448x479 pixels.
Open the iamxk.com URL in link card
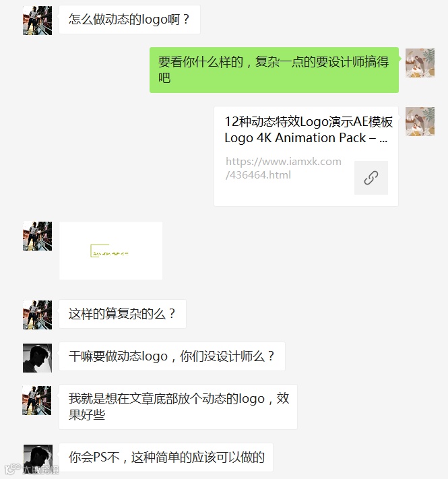click(284, 168)
